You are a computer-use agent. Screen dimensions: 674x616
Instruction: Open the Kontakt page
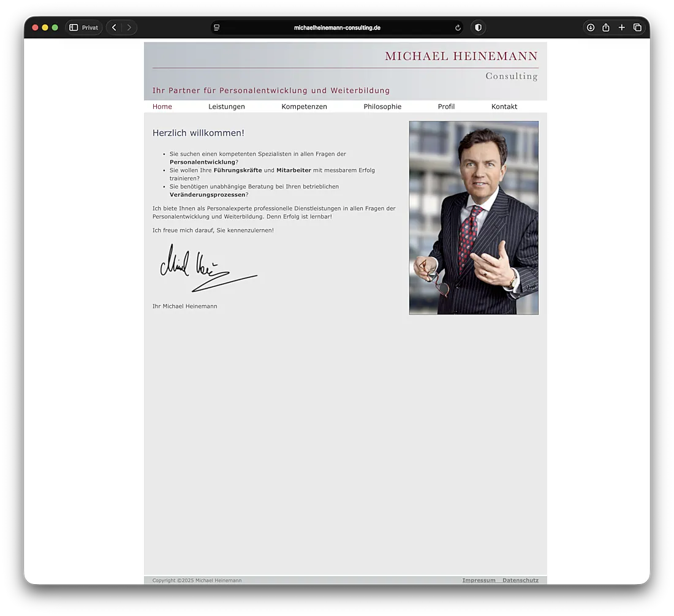click(504, 107)
